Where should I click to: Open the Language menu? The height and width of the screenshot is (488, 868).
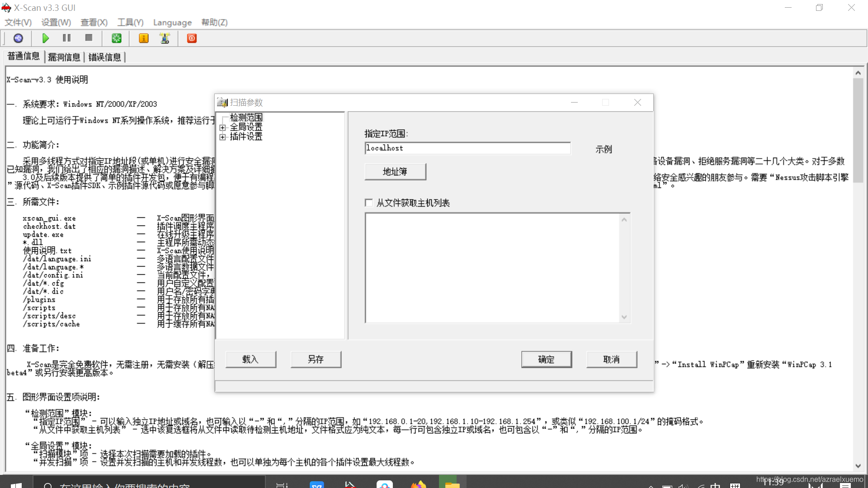click(x=172, y=23)
